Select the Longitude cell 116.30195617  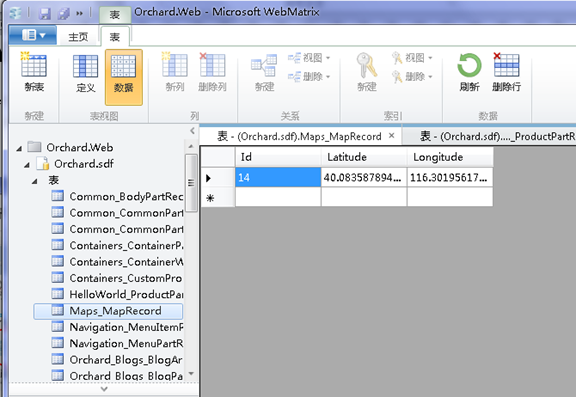450,177
